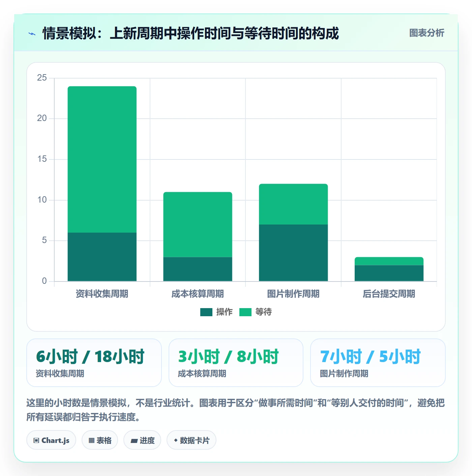Select the 表格 tag chip

[100, 440]
